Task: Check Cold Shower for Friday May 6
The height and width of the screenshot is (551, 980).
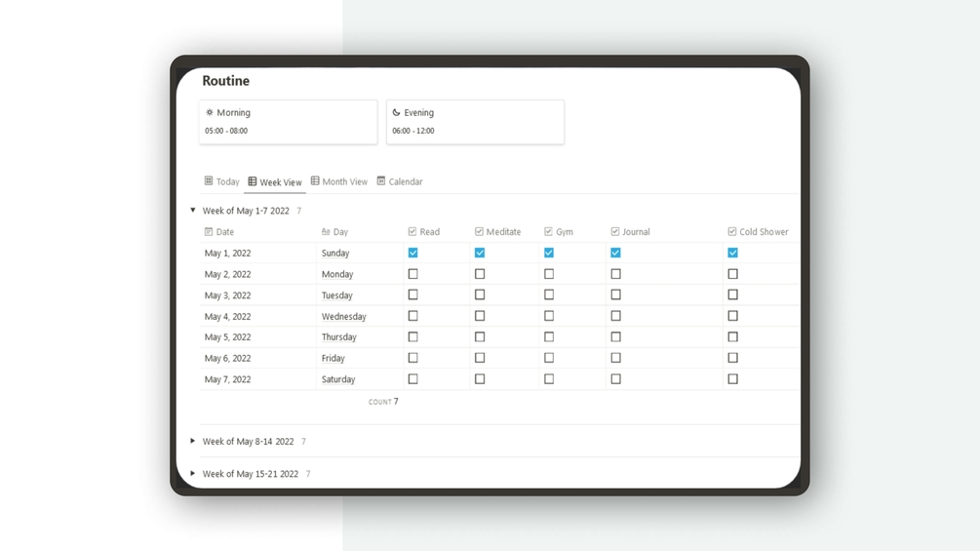Action: (732, 358)
